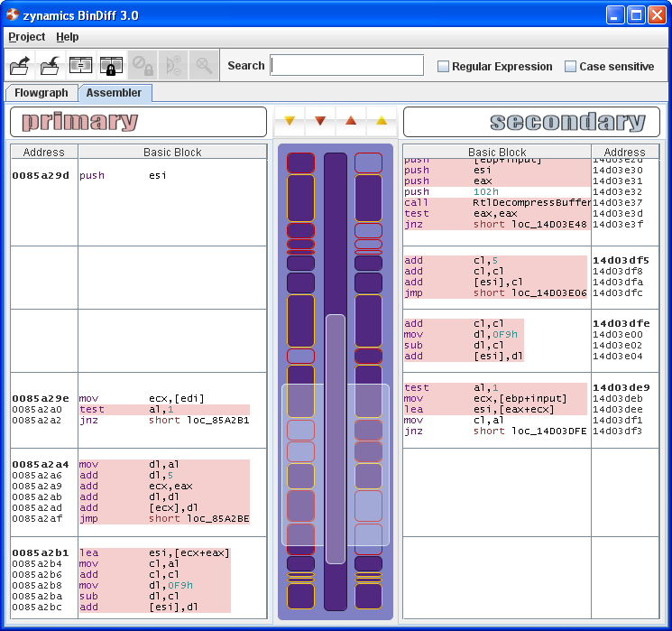
Task: Open the Help menu
Action: coord(68,37)
